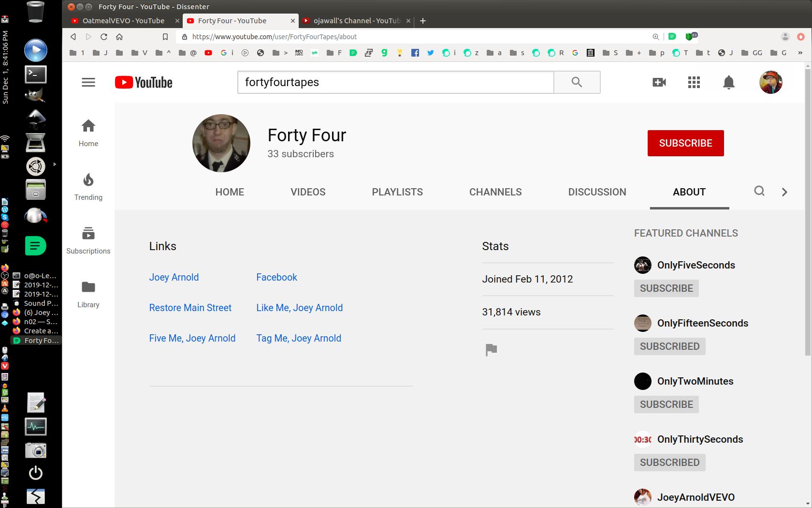Switch to the OatmealVEVO browser tab
Screen dimensions: 812x508
point(123,21)
